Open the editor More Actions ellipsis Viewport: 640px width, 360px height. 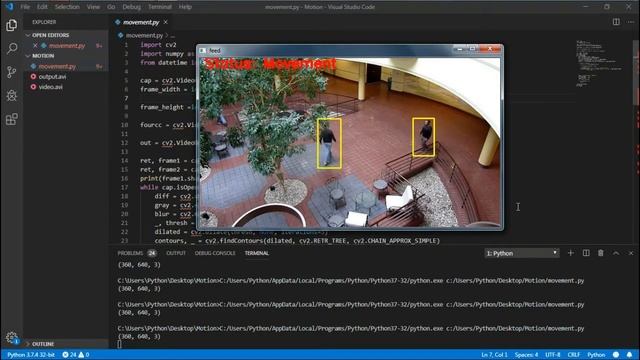631,22
